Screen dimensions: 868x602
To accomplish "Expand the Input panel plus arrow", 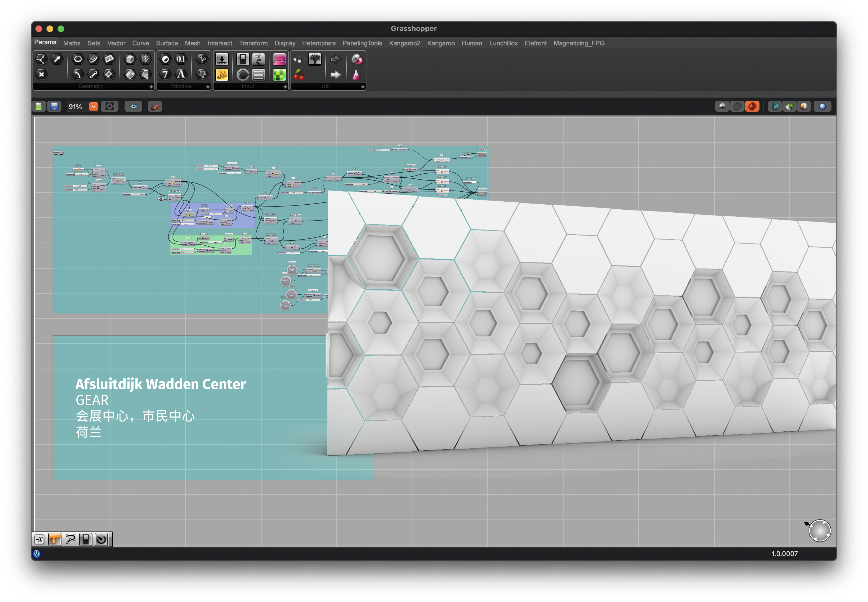I will (x=285, y=87).
